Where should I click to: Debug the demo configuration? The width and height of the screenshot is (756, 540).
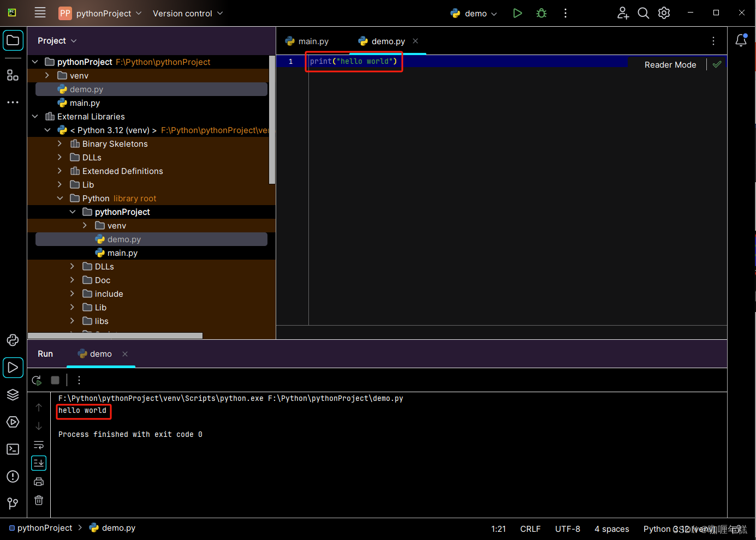click(x=541, y=13)
